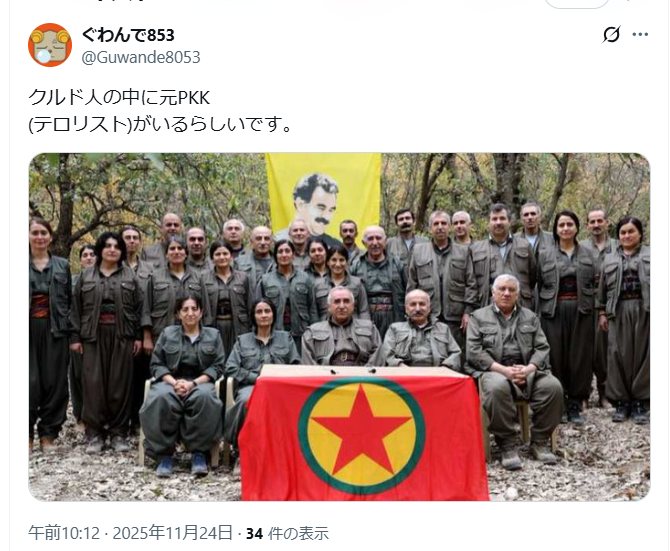
Task: Open the profile via ぐわんで853 display name
Action: (128, 35)
